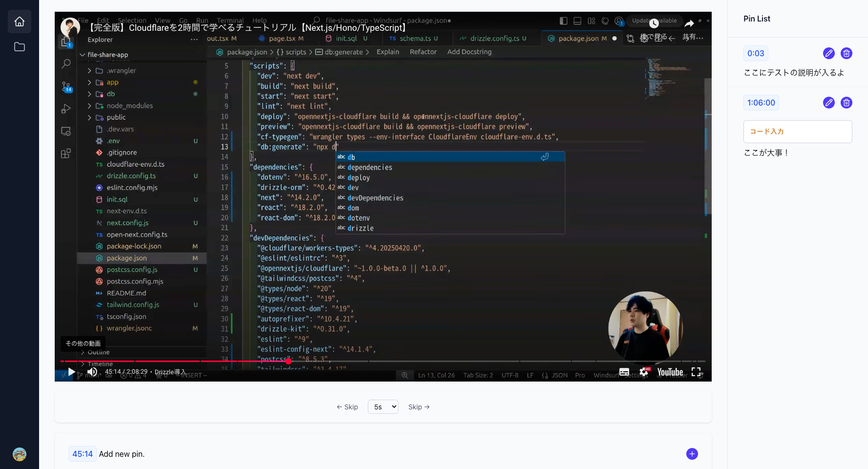Click the Drizzle導入 chapter label

pyautogui.click(x=170, y=372)
